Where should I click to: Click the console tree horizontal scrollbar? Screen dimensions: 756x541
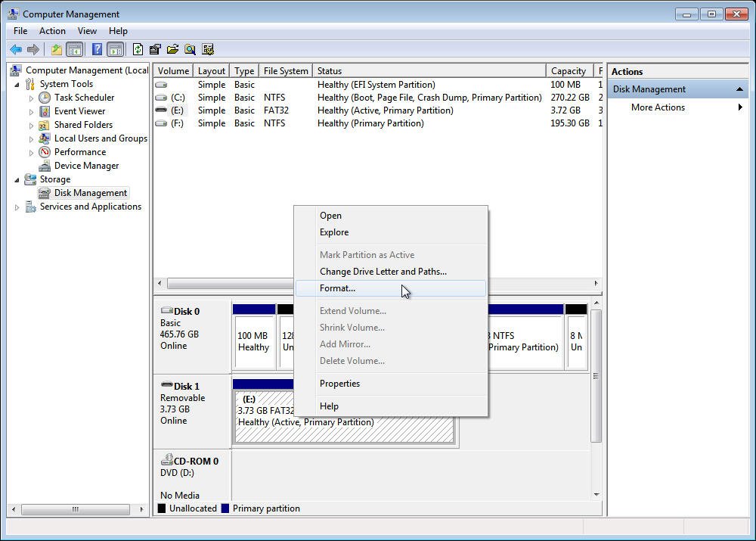click(x=76, y=509)
